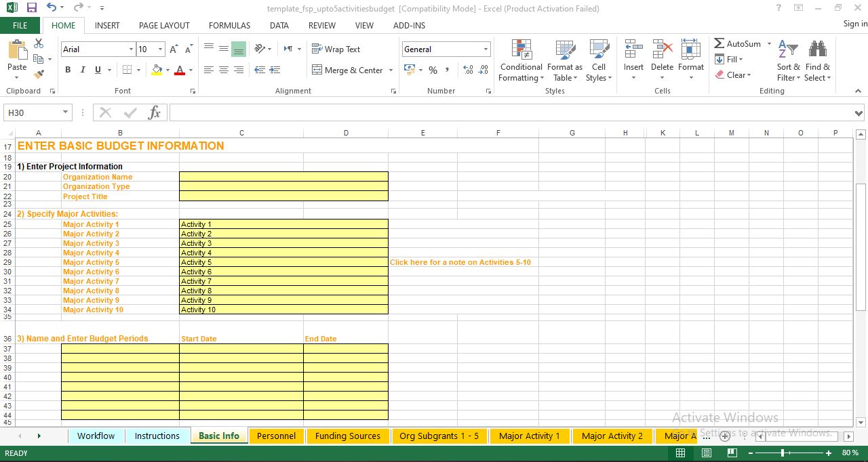The width and height of the screenshot is (868, 462).
Task: Toggle Bold formatting
Action: click(x=67, y=70)
